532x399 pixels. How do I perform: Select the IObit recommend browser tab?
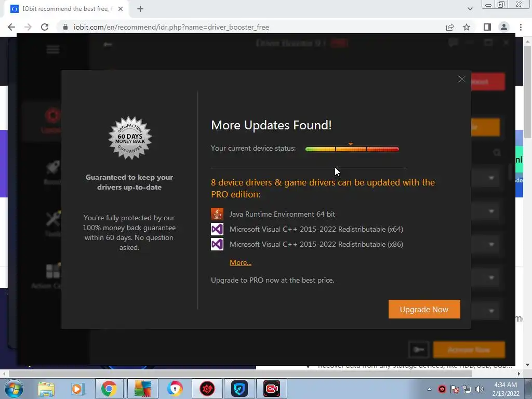coord(66,9)
